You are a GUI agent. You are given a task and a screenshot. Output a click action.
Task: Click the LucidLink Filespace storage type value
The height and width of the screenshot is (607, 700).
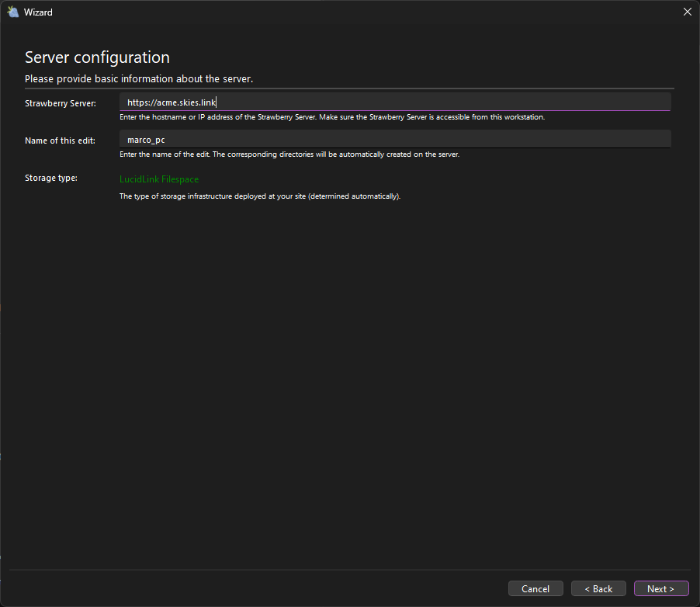click(x=159, y=179)
